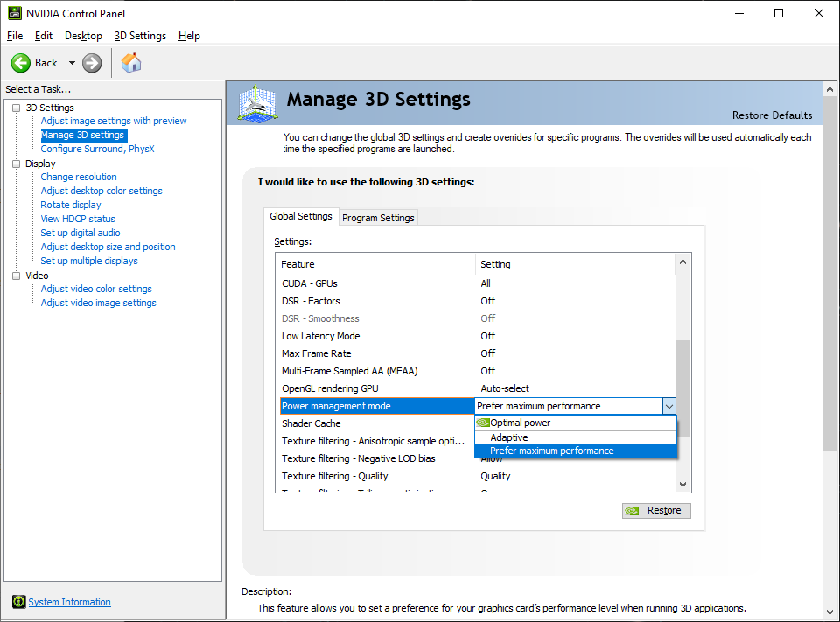Select Multi-Frame Sampled AA (MFAA) row
The height and width of the screenshot is (622, 840).
click(x=477, y=371)
